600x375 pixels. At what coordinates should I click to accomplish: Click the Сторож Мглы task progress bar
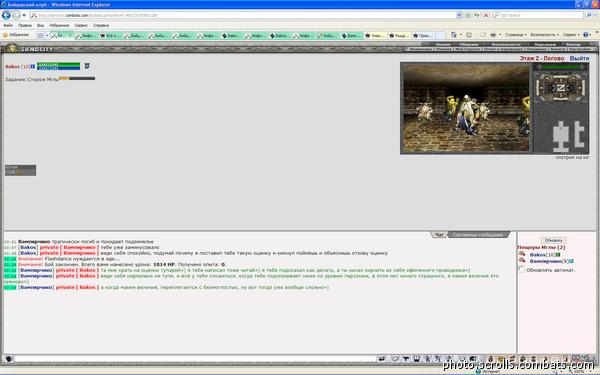coord(77,78)
